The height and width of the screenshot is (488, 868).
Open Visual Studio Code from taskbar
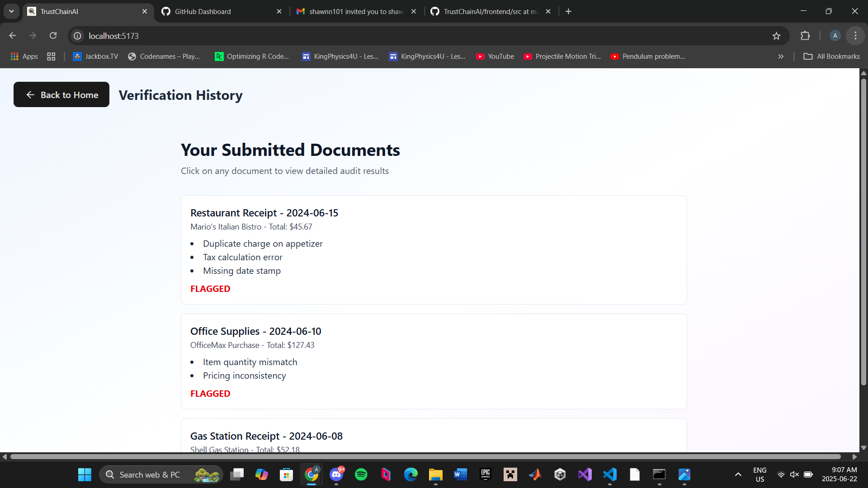tap(609, 474)
